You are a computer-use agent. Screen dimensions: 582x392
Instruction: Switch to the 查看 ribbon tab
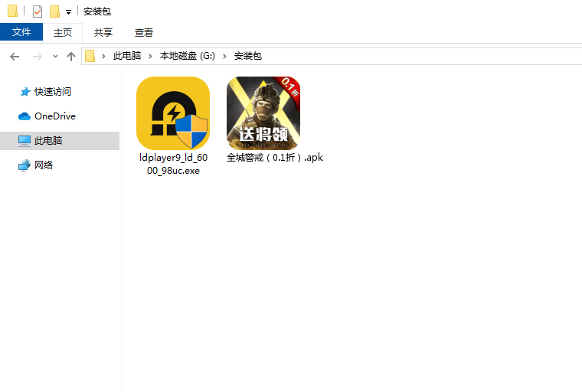click(144, 32)
